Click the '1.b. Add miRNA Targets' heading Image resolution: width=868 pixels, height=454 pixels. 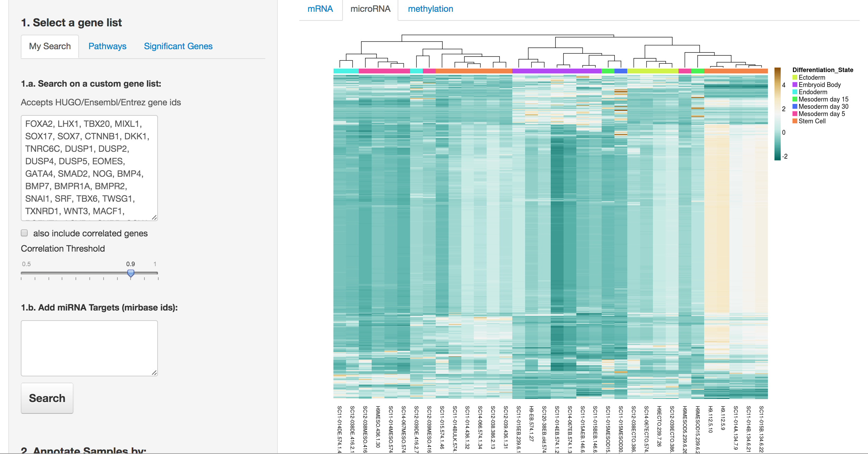point(99,308)
